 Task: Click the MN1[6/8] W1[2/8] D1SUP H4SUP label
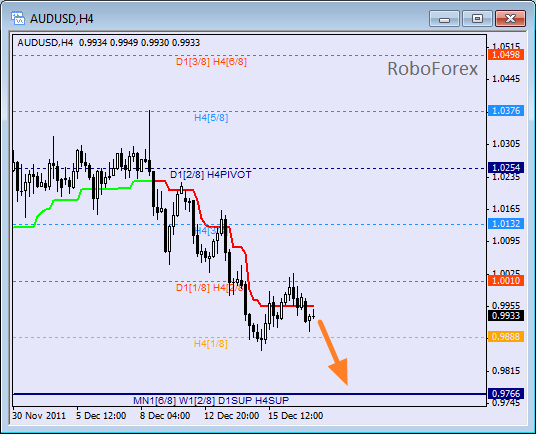click(x=211, y=400)
